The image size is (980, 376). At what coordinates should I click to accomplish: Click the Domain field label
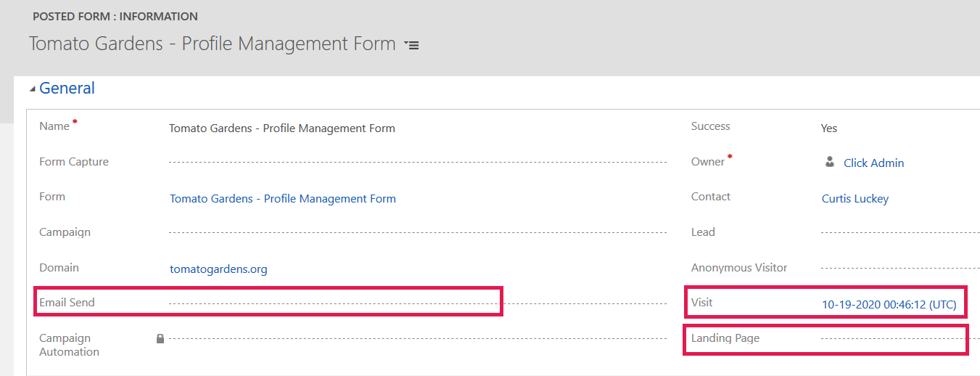coord(59,268)
